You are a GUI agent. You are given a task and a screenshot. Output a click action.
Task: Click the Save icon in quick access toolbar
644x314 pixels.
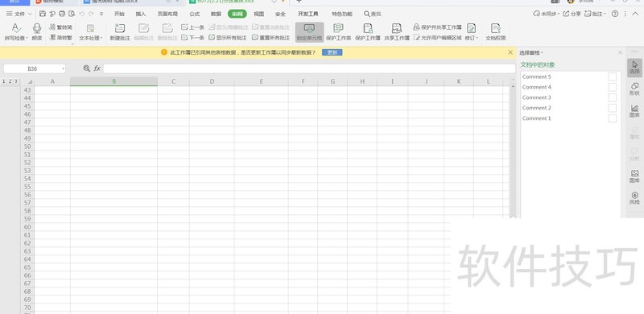43,14
